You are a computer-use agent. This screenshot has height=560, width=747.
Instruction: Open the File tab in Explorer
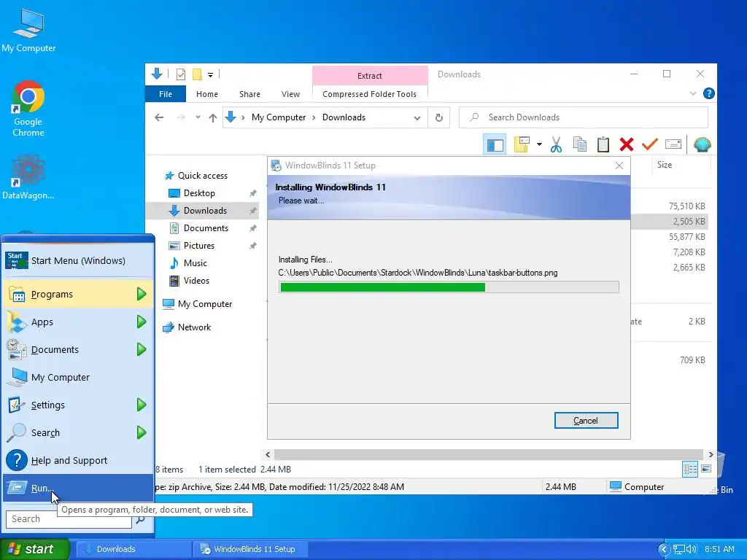pos(166,94)
